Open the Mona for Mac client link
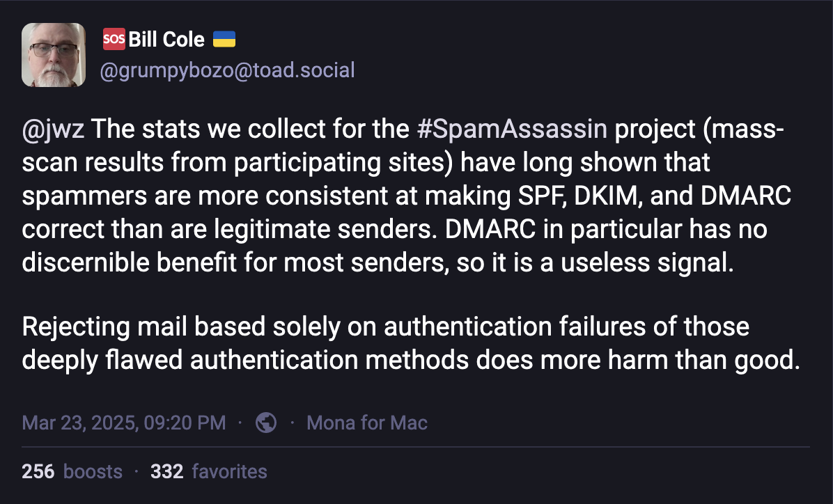The width and height of the screenshot is (833, 504). pos(367,423)
